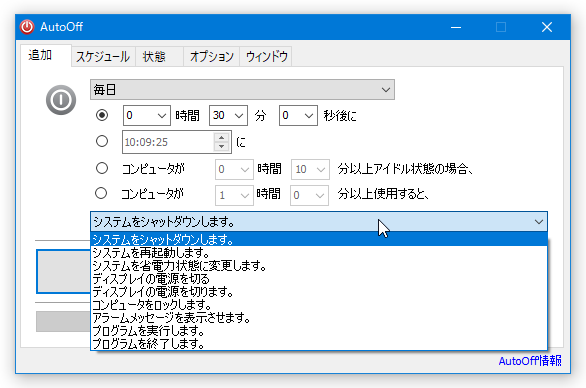Open the usage hours dropdown showing 1
This screenshot has width=586, height=388.
pyautogui.click(x=234, y=195)
